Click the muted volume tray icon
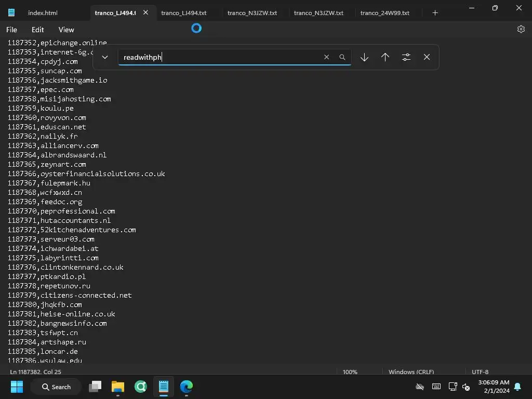 pos(466,387)
